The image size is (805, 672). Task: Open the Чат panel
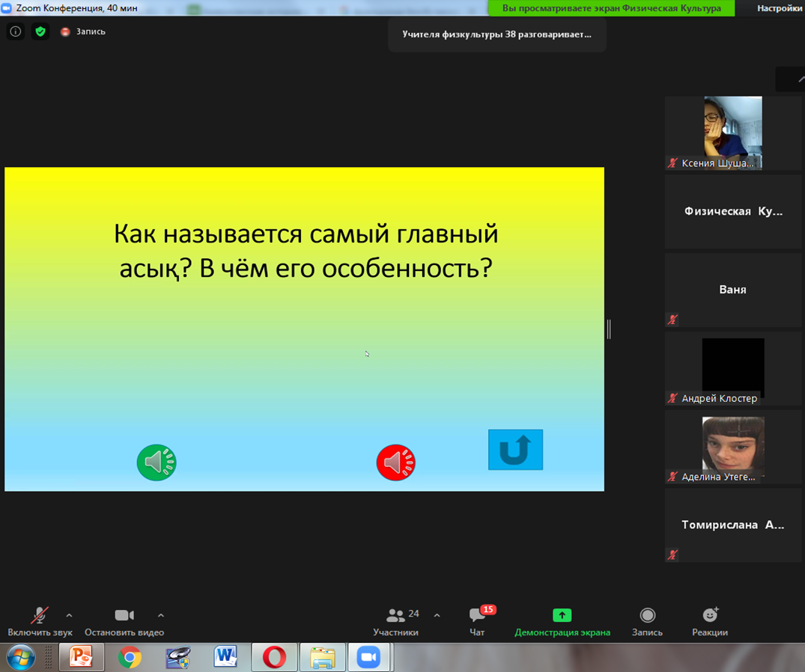(477, 621)
